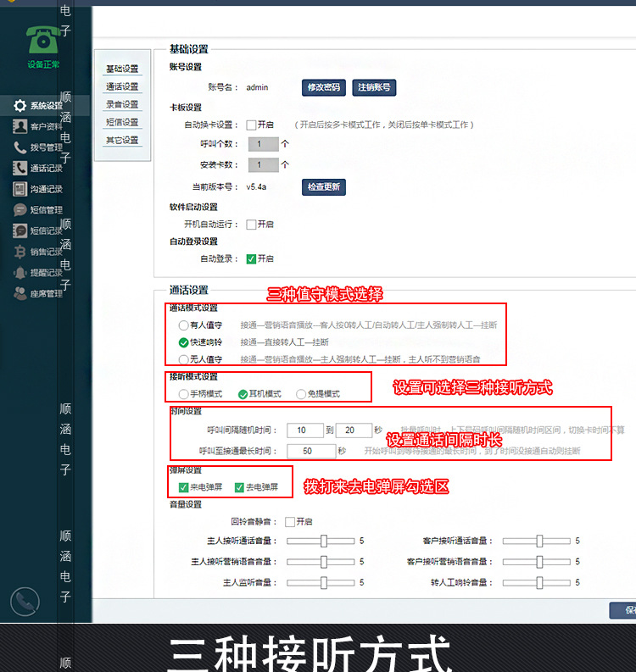Viewport: 636px width, 672px height.
Task: Click the reminder records bell icon
Action: click(x=20, y=273)
